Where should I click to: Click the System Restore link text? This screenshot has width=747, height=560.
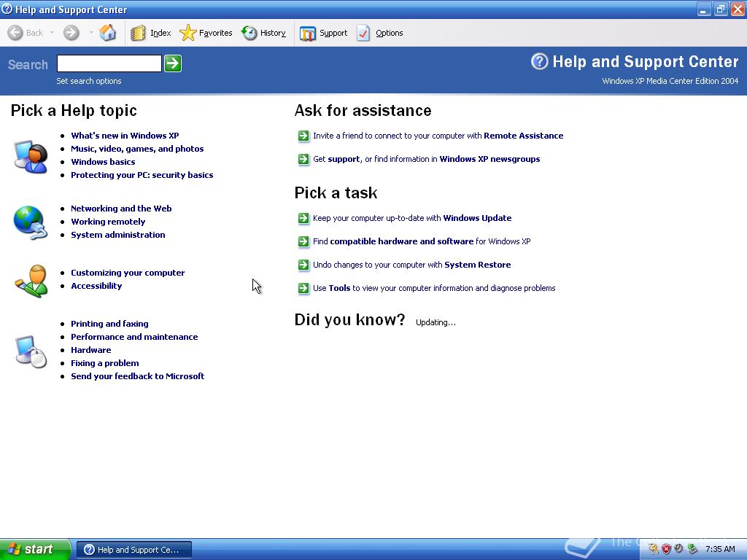point(477,265)
